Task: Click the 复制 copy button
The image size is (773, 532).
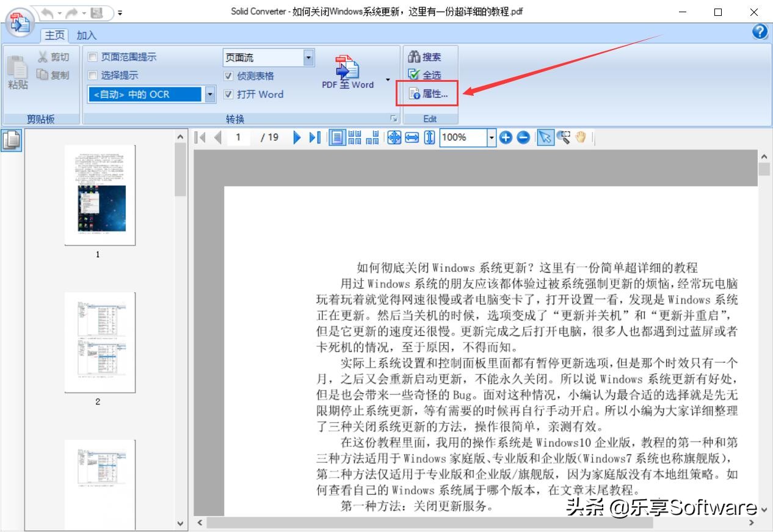Action: [53, 75]
